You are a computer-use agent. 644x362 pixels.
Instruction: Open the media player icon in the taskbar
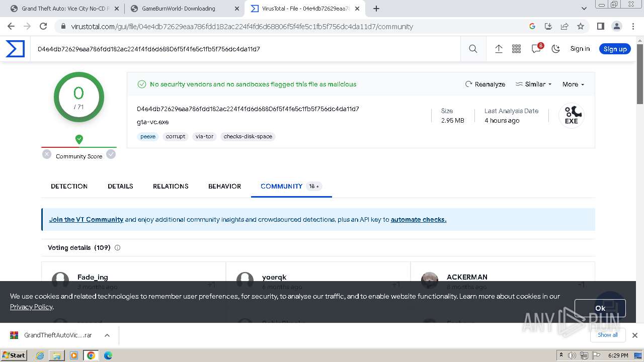click(74, 355)
